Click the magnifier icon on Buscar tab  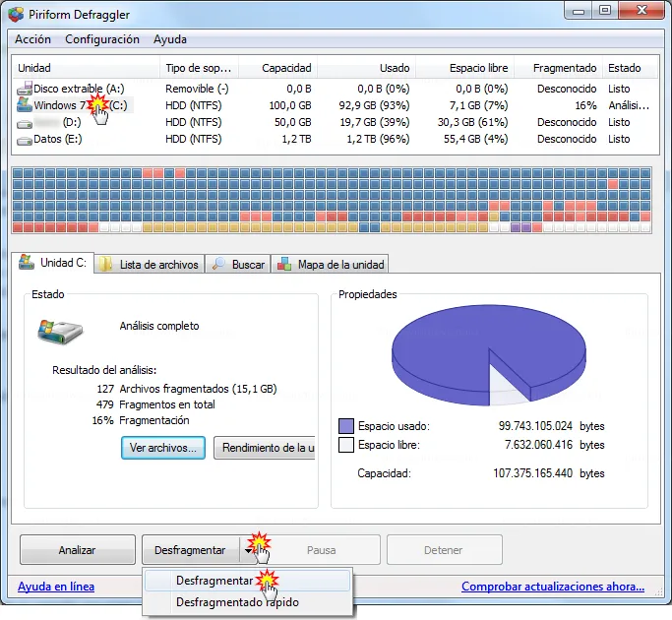point(218,264)
